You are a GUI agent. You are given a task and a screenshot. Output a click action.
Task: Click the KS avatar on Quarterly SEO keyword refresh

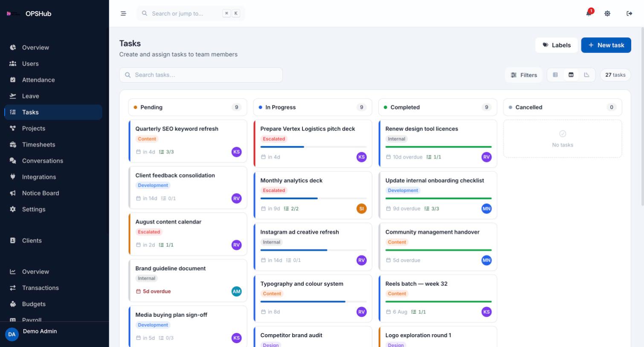pyautogui.click(x=236, y=152)
